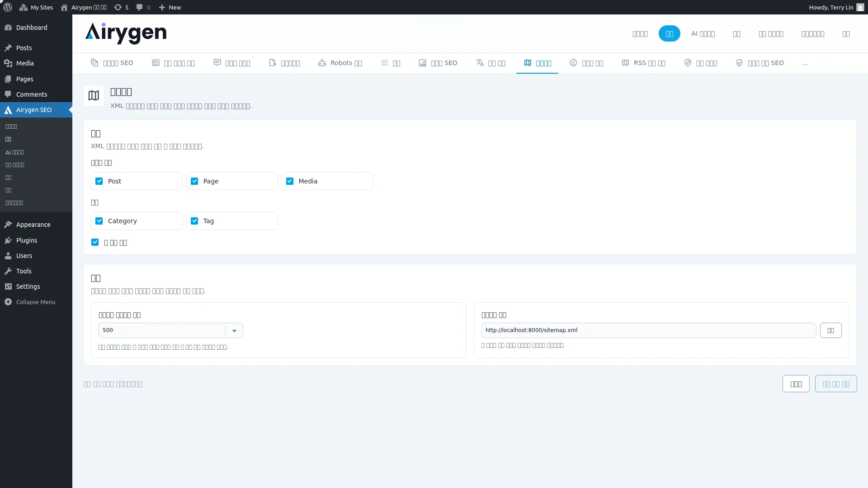Click the sitemap.xml URL field
The image size is (868, 488).
pyautogui.click(x=649, y=330)
